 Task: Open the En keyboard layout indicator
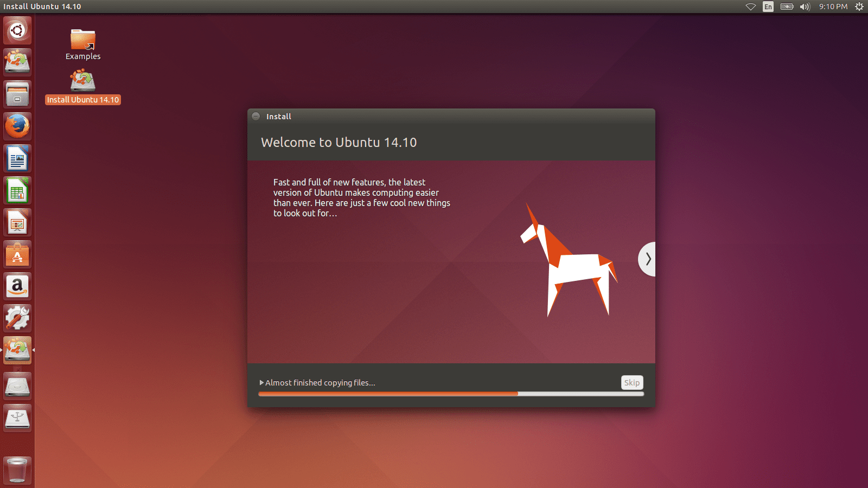tap(768, 7)
